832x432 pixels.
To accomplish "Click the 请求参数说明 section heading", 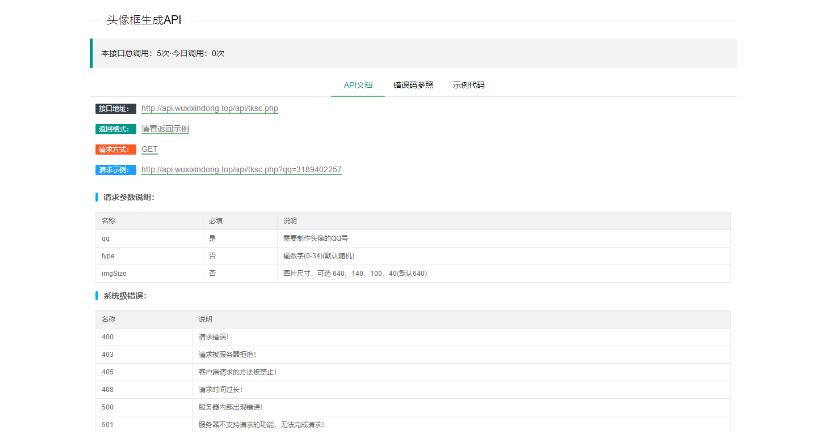I will 129,197.
